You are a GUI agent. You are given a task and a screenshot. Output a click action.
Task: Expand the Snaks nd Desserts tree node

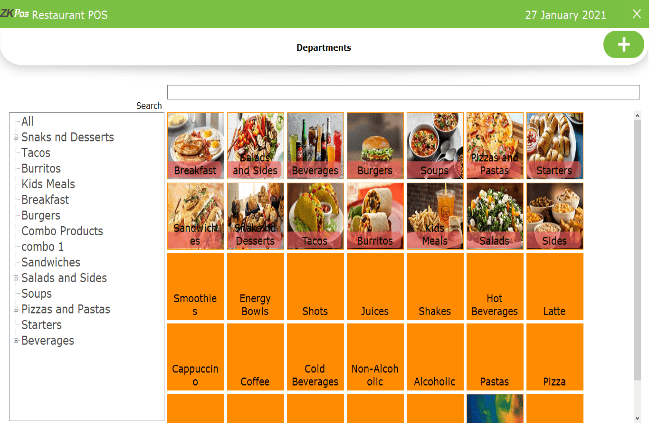pyautogui.click(x=16, y=137)
